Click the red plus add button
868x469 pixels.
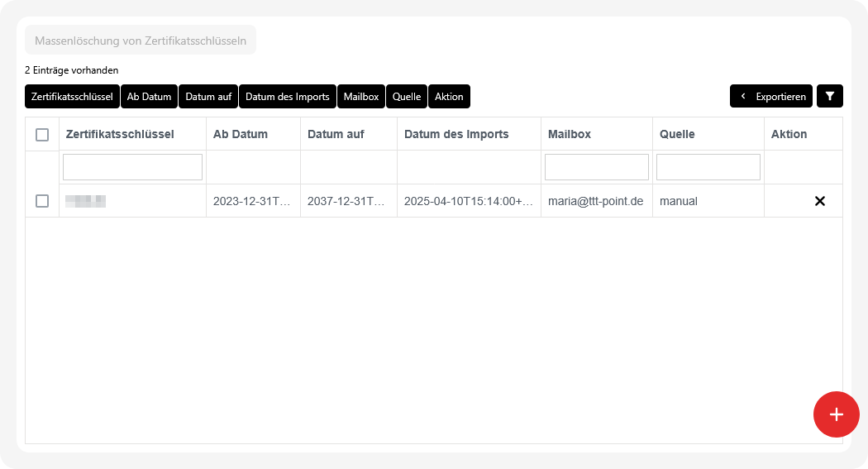836,414
